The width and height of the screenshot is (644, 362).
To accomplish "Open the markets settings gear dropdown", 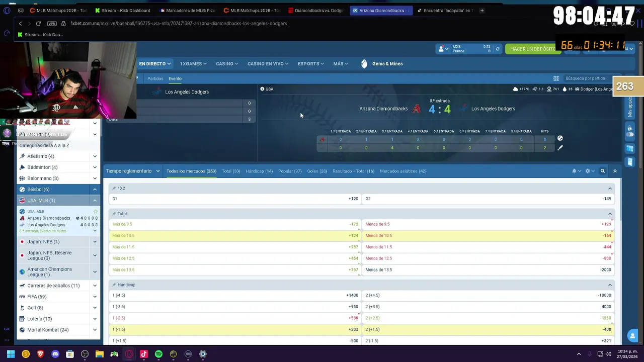I will pyautogui.click(x=589, y=171).
